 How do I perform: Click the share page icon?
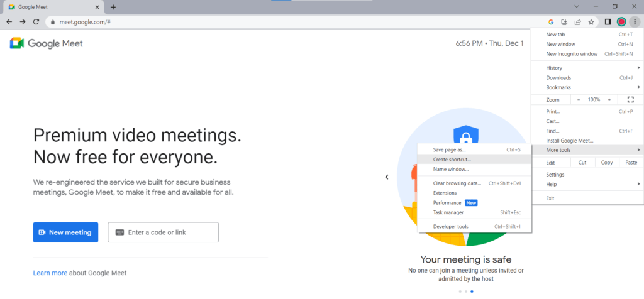point(577,21)
